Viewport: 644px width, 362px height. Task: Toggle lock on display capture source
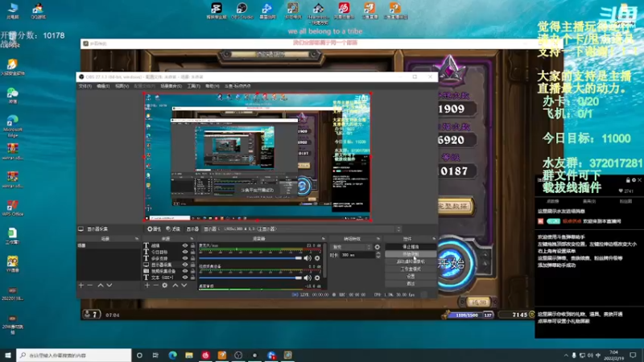click(x=192, y=265)
